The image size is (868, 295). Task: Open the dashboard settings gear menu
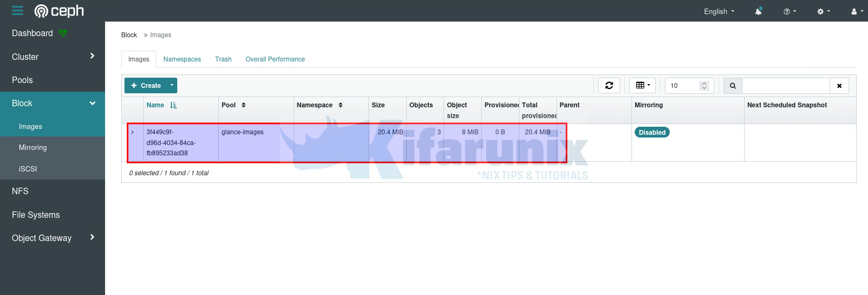(823, 11)
